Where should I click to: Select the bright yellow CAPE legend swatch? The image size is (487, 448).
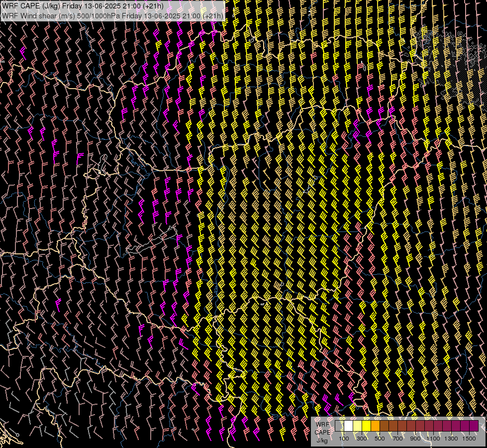coord(367,426)
